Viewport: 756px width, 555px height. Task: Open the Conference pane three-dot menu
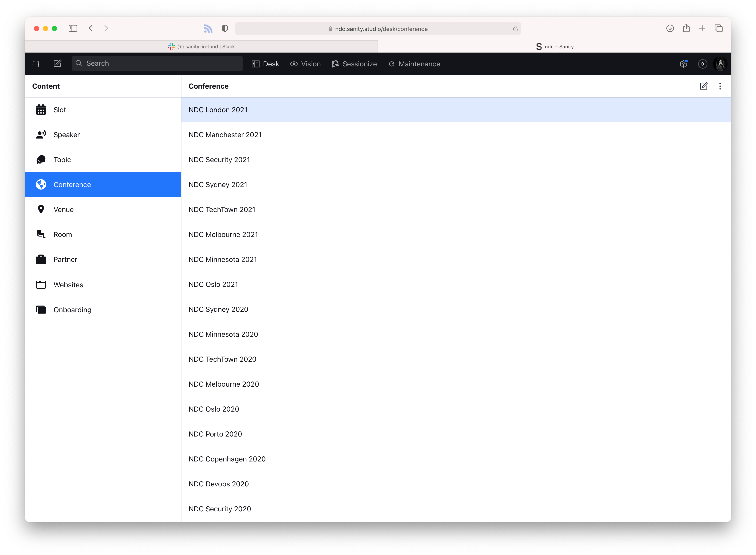(x=720, y=86)
